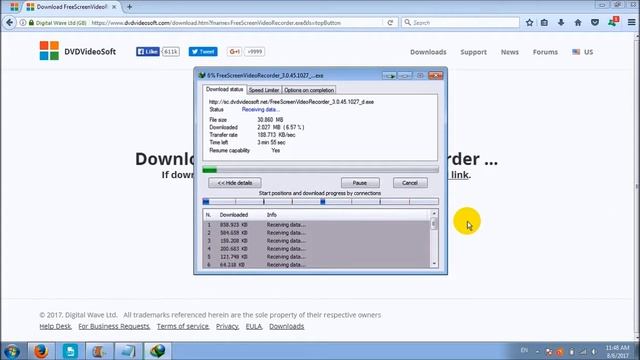Viewport: 640px width, 360px height.
Task: Open EULA footer link
Action: tap(253, 326)
